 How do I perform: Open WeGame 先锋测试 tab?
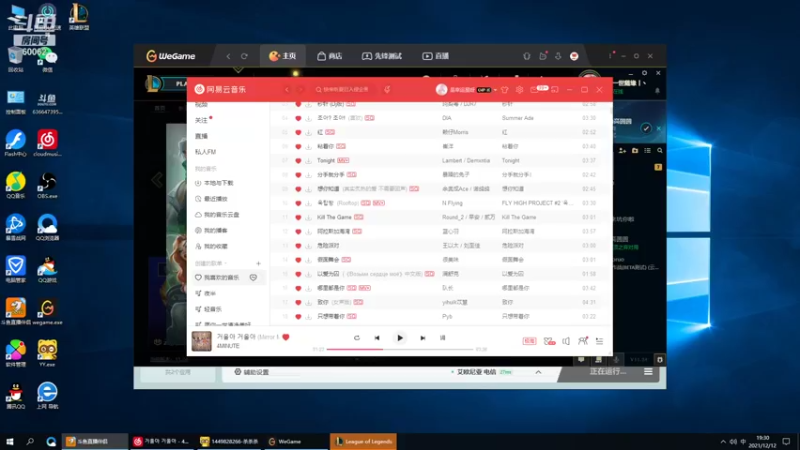pos(382,56)
